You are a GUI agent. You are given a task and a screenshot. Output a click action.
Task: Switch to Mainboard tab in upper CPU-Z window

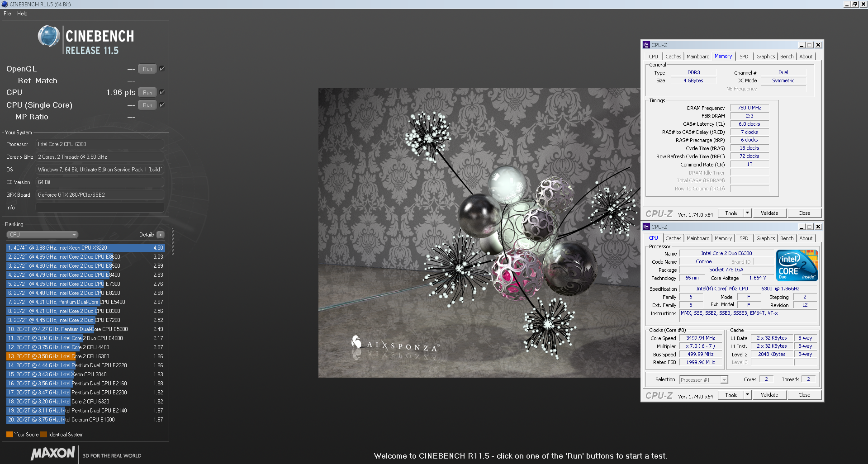[698, 57]
